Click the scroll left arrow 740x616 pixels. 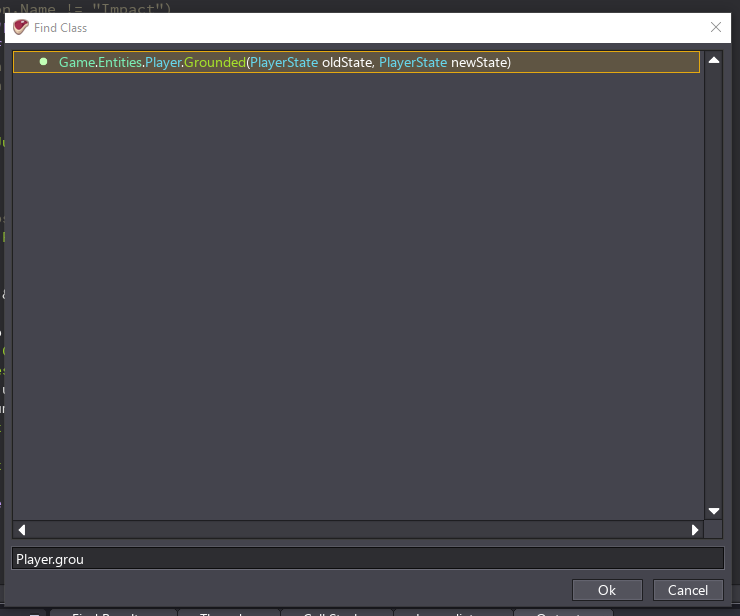[x=22, y=530]
